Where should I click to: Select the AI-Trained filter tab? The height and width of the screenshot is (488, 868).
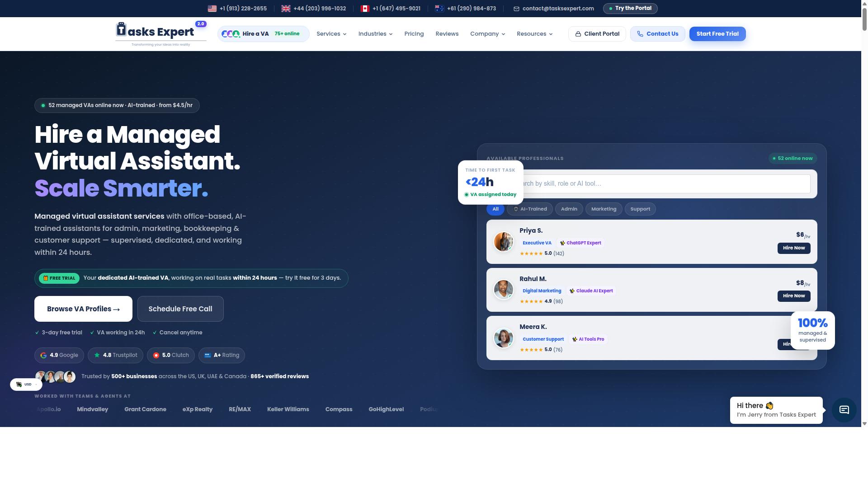click(530, 209)
